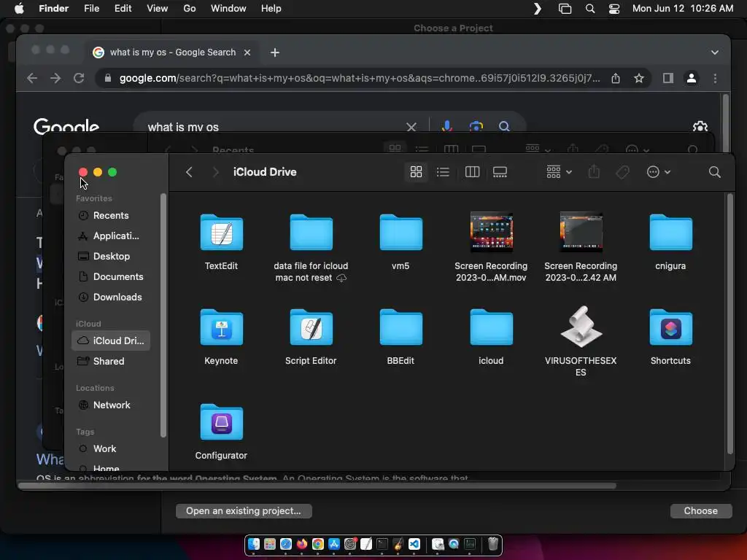Open the File menu in the menu bar
747x560 pixels.
[91, 9]
